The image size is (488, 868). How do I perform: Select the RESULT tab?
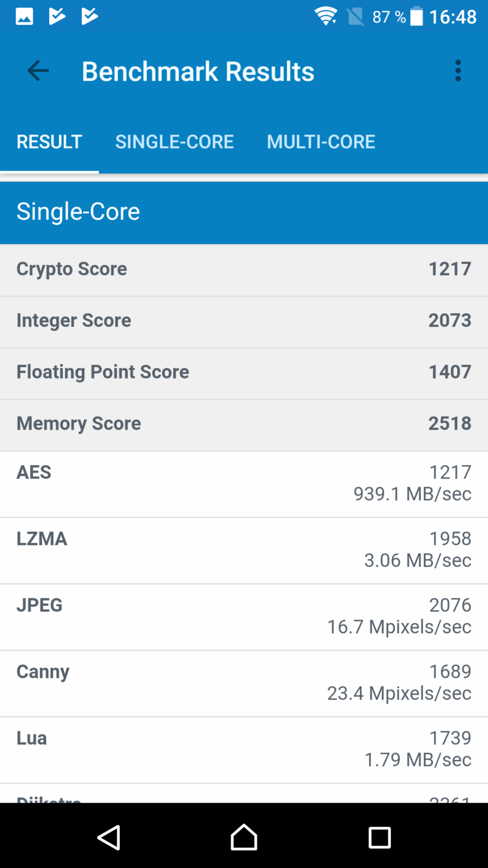[x=49, y=142]
